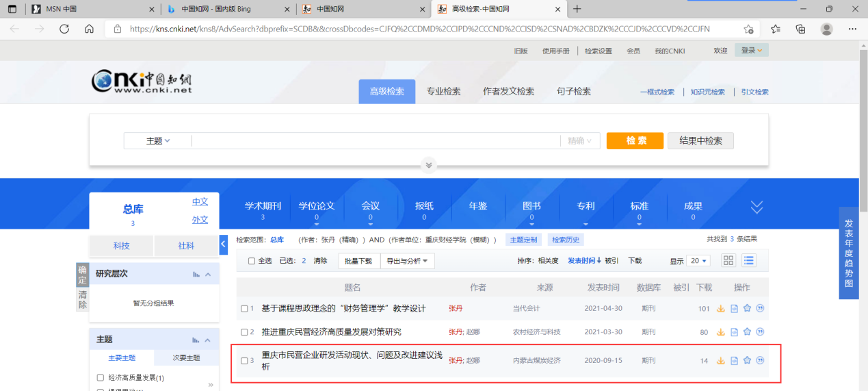
Task: Tick the checkbox for result 1
Action: (x=244, y=309)
